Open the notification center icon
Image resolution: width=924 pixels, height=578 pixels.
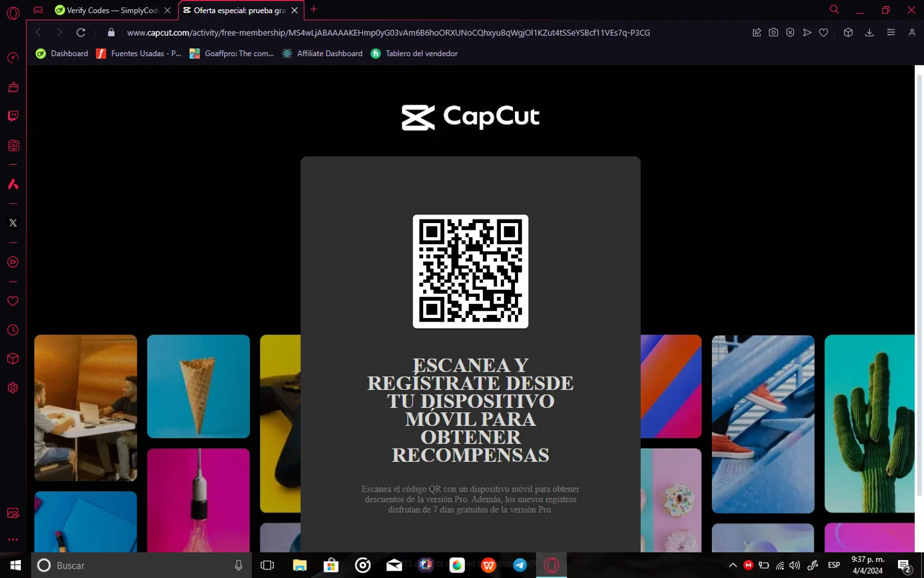click(904, 565)
